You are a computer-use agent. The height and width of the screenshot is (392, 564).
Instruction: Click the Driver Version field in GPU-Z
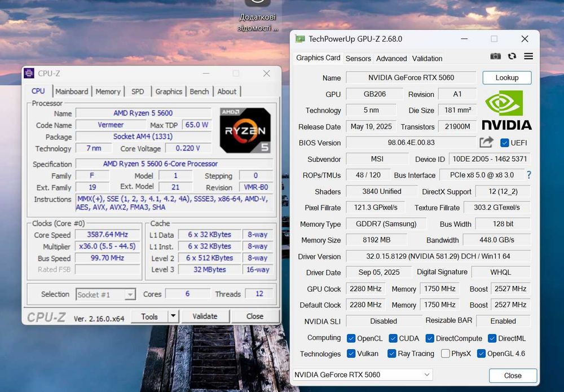pos(438,257)
